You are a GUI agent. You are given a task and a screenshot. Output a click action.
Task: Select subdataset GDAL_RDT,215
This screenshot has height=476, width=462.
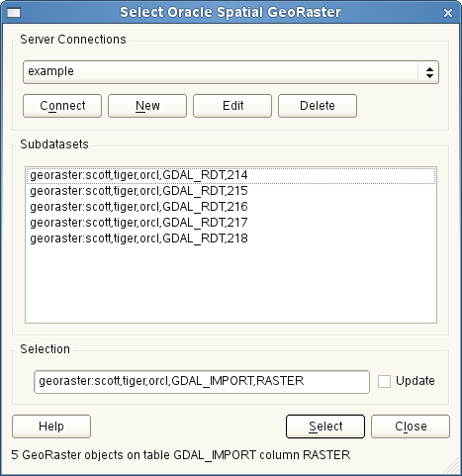point(231,191)
